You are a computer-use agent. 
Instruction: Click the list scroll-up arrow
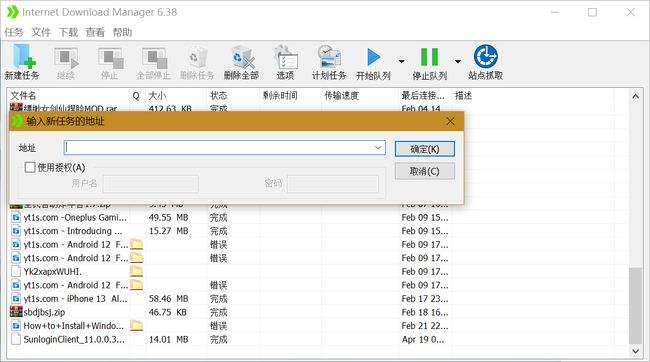point(635,97)
